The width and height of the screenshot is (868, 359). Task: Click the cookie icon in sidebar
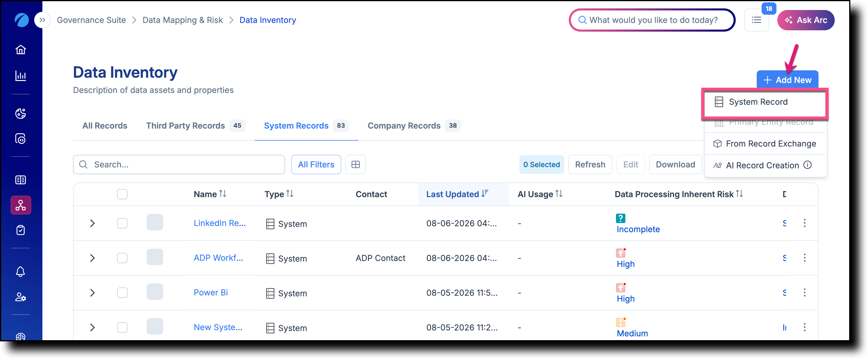(x=21, y=114)
